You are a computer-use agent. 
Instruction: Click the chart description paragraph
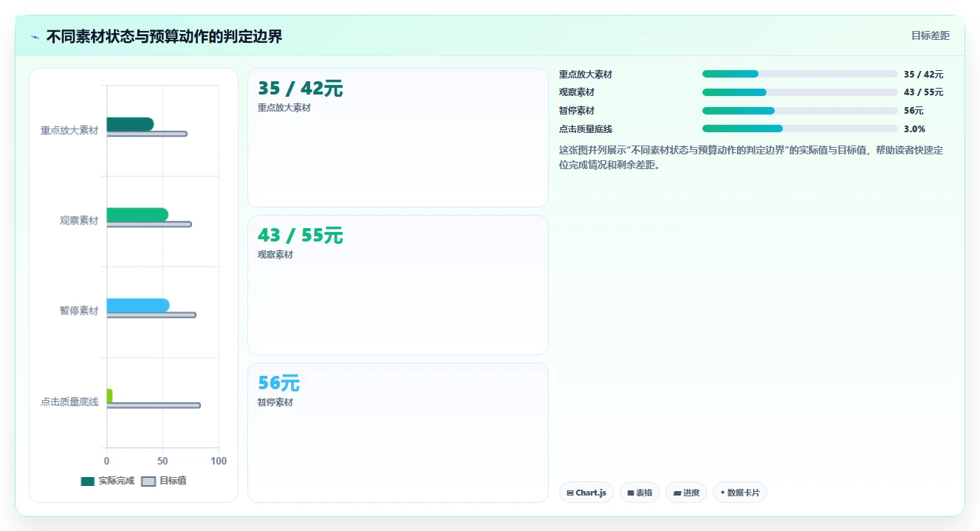point(751,157)
